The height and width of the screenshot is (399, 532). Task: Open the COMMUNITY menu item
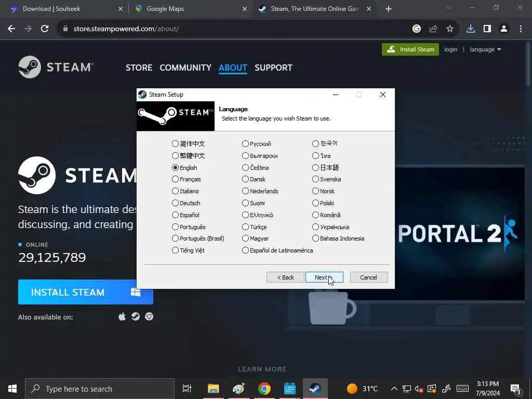click(x=185, y=68)
